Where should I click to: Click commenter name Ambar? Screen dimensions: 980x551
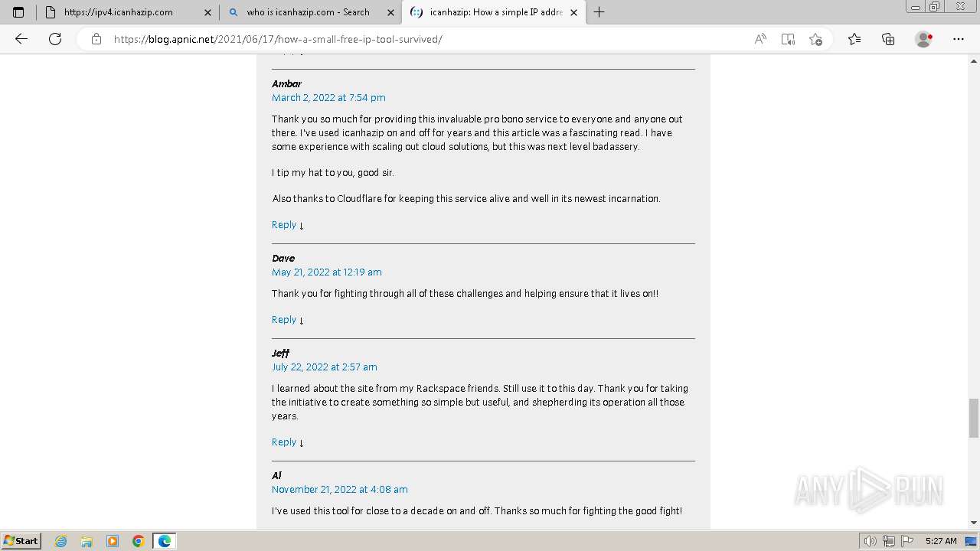pyautogui.click(x=286, y=84)
